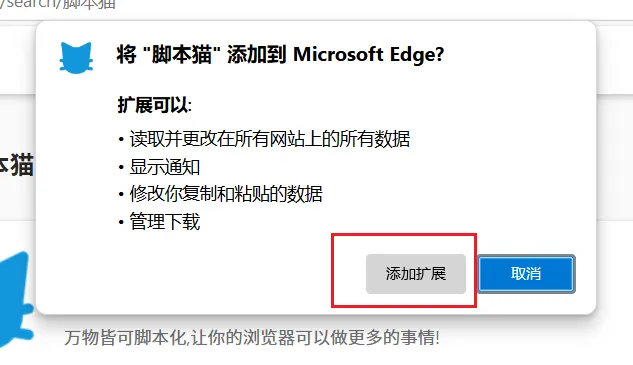Click the 扩展可以: heading
This screenshot has height=365, width=633.
pyautogui.click(x=155, y=105)
